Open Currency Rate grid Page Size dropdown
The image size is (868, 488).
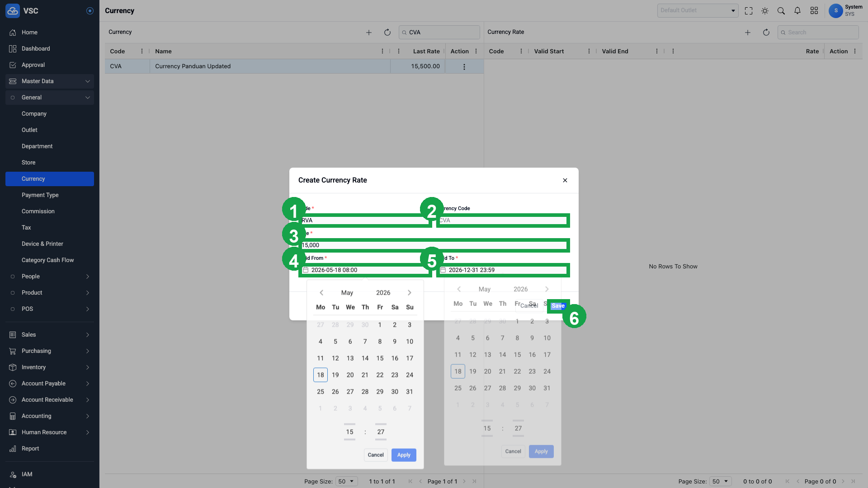click(x=721, y=482)
